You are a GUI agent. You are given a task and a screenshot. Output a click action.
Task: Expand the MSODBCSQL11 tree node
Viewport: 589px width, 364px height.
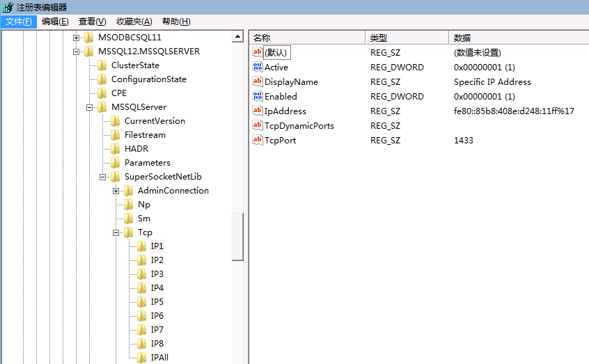tap(77, 38)
